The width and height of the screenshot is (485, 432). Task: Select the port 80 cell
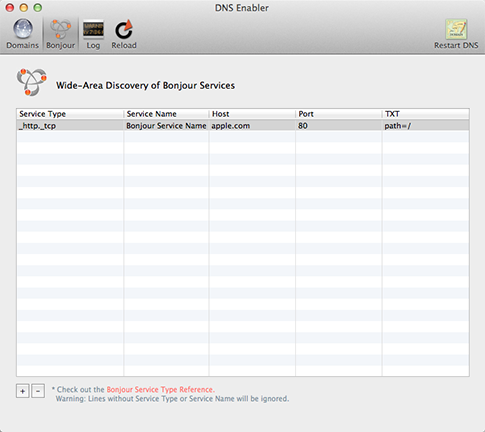(339, 126)
